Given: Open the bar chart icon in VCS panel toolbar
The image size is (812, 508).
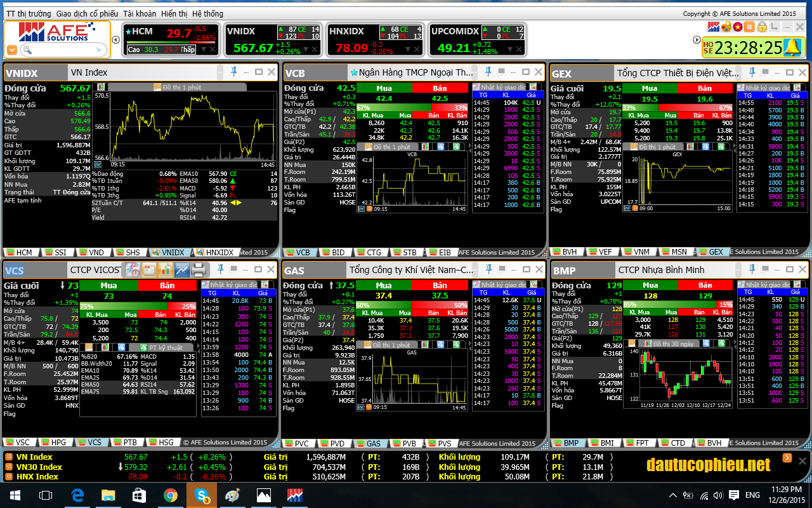Looking at the screenshot, I should click(166, 269).
